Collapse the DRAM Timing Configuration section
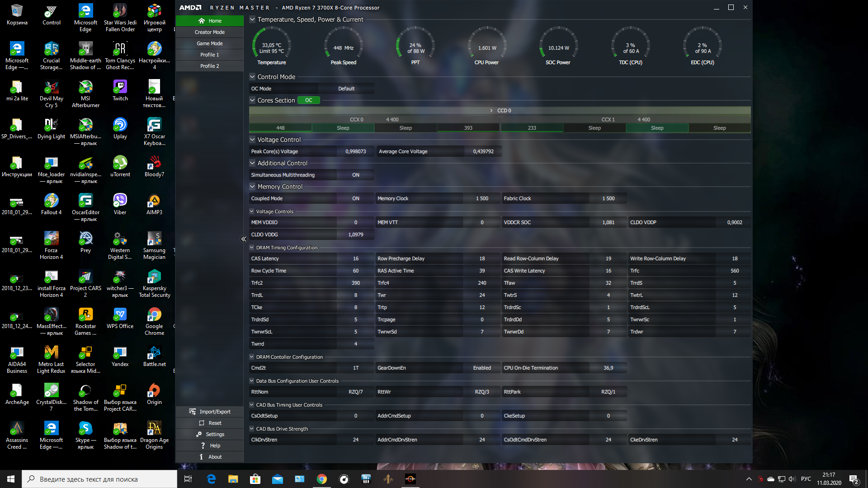 tap(252, 248)
